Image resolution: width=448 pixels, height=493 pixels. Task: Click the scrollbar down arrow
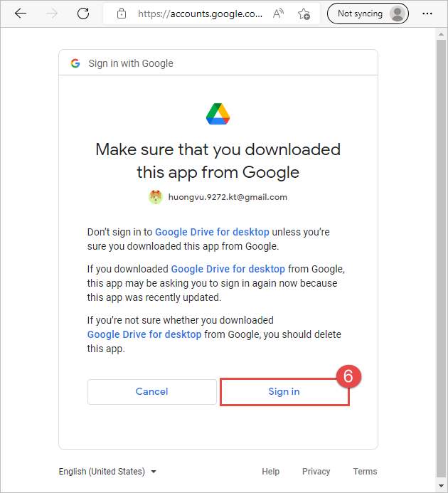click(442, 486)
